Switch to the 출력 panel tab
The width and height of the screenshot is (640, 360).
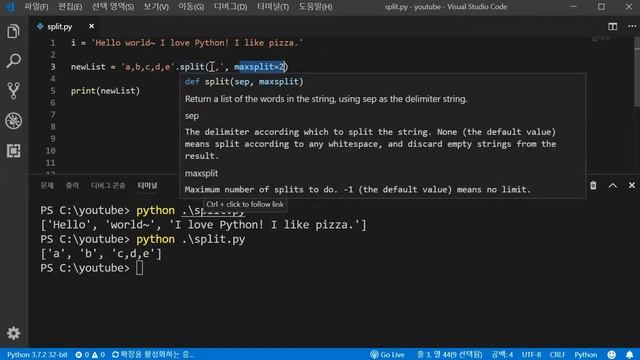(x=72, y=186)
